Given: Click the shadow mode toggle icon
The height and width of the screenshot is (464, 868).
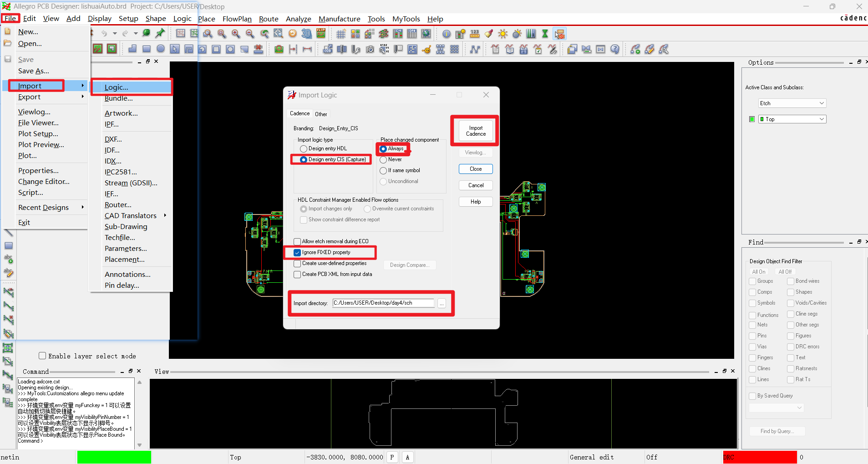Looking at the screenshot, I should coord(517,34).
